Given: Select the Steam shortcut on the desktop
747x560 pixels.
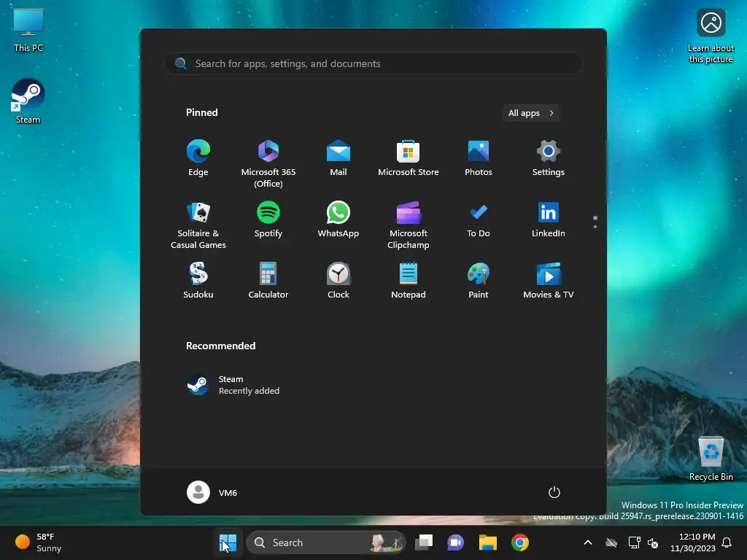Looking at the screenshot, I should click(28, 101).
